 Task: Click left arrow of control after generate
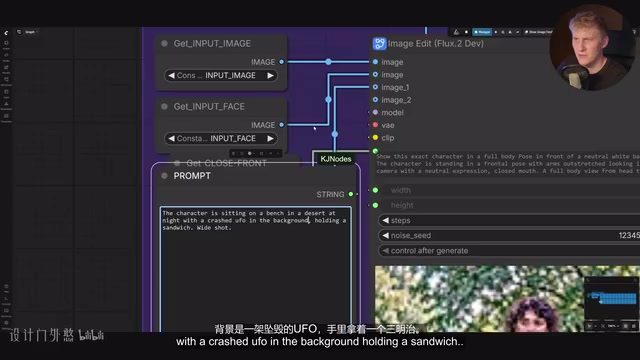[385, 251]
